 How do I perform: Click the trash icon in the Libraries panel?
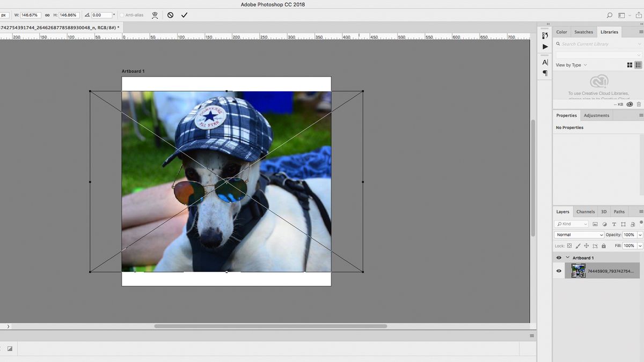coord(639,104)
